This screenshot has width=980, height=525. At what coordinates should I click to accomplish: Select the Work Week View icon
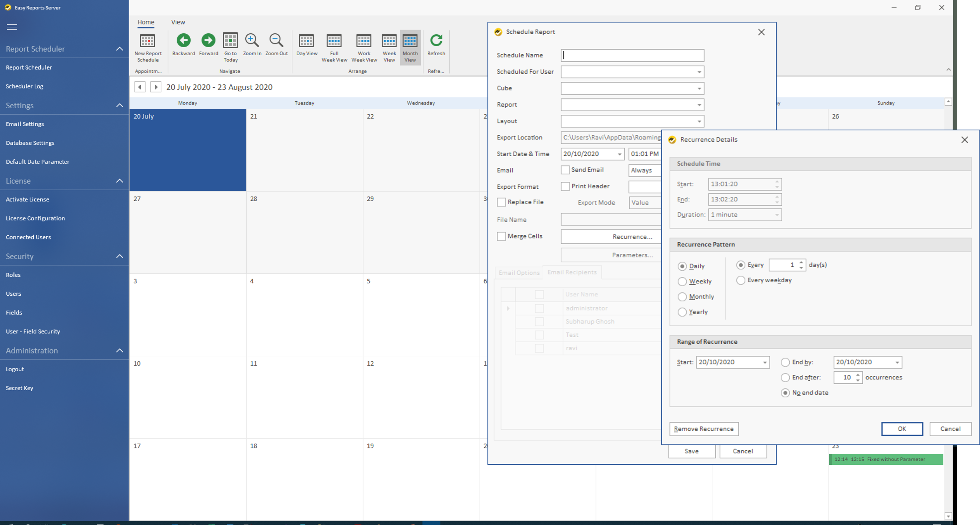point(364,41)
